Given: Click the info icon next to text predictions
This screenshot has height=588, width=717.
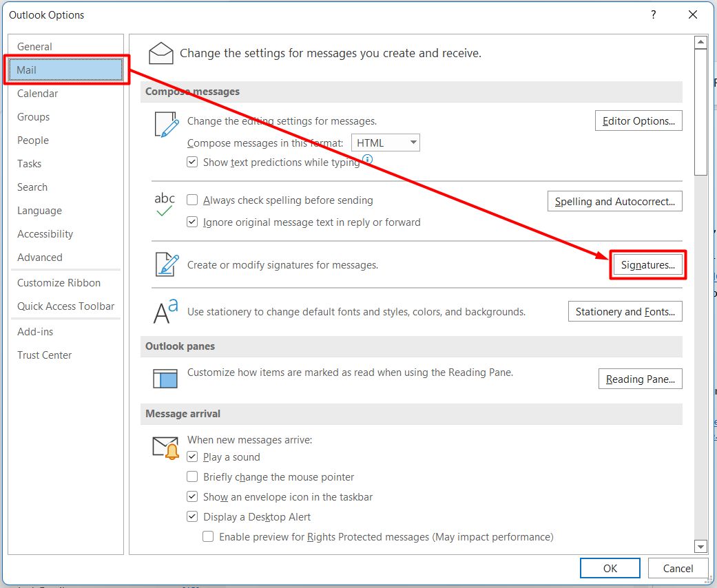Looking at the screenshot, I should coord(367,159).
